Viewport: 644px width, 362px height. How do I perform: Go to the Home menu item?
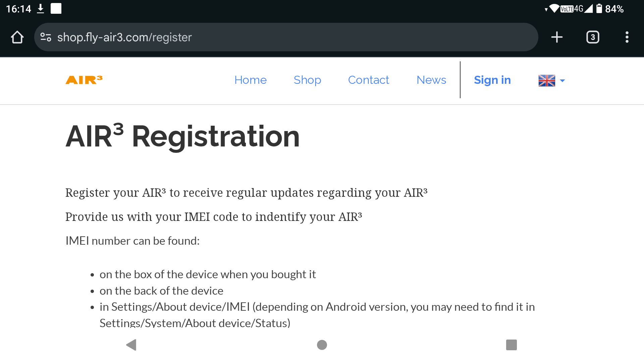click(251, 80)
